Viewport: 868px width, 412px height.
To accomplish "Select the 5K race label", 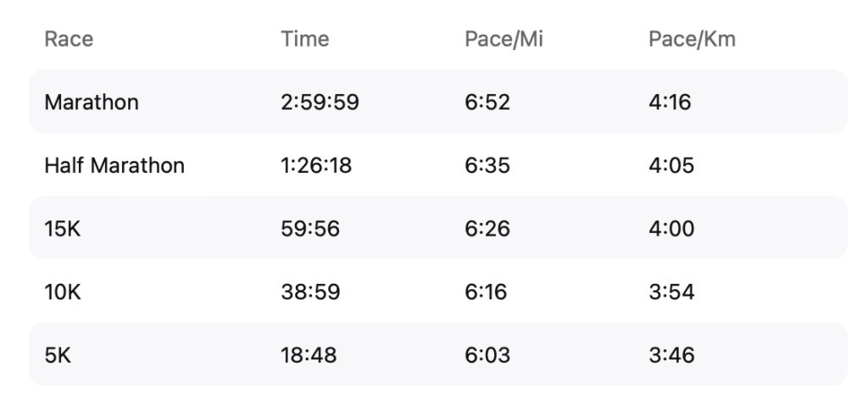I will coord(58,355).
